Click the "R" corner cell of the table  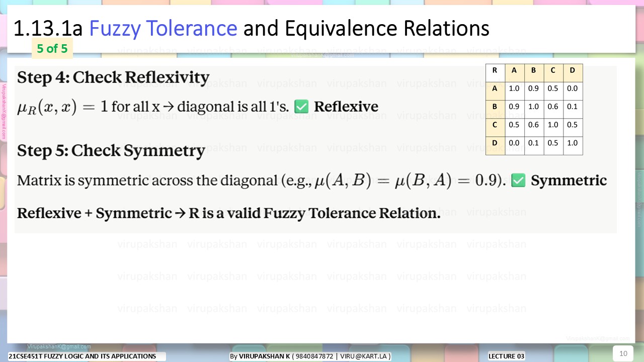(495, 73)
